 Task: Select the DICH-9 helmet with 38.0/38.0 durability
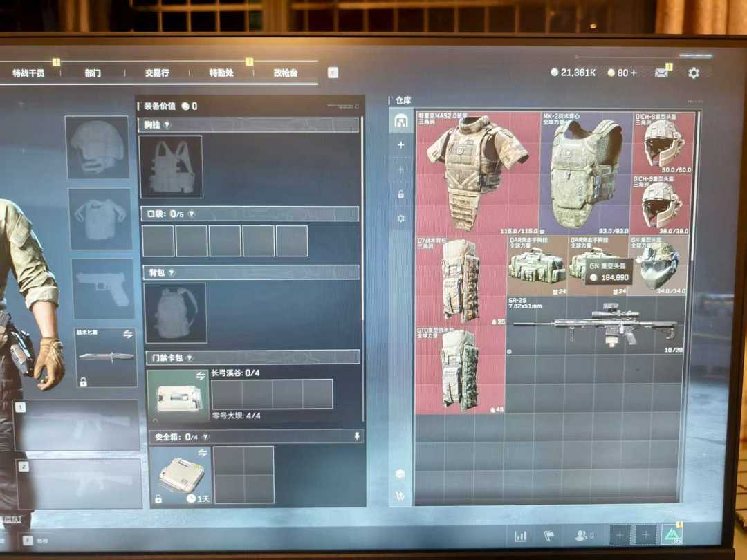(662, 205)
